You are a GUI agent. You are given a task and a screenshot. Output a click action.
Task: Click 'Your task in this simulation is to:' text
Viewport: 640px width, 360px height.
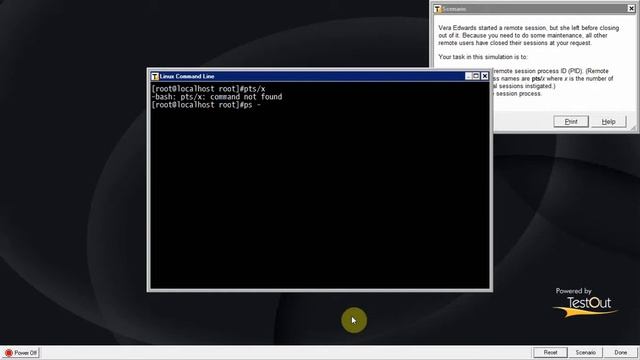point(483,57)
